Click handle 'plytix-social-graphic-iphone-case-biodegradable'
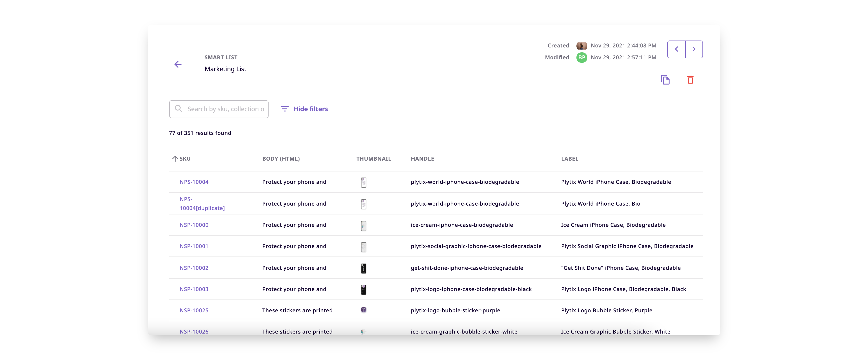Viewport: 868px width, 360px height. (476, 246)
